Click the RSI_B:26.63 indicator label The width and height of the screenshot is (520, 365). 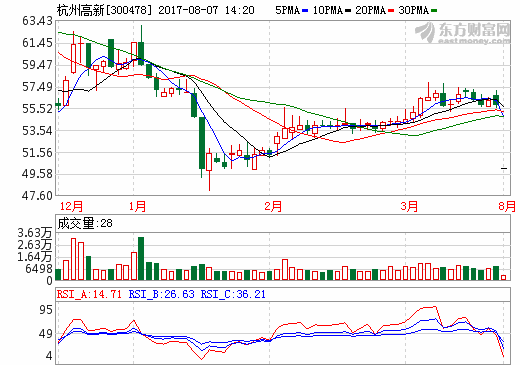click(161, 294)
